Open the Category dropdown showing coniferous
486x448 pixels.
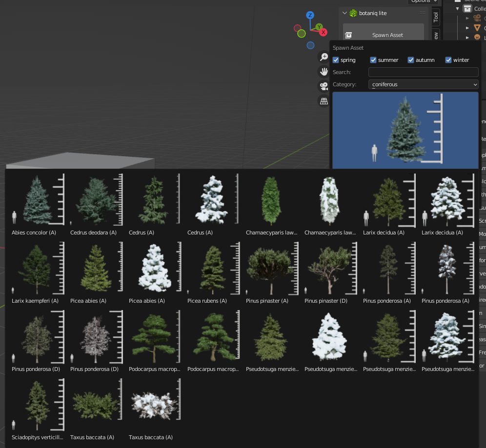[423, 84]
